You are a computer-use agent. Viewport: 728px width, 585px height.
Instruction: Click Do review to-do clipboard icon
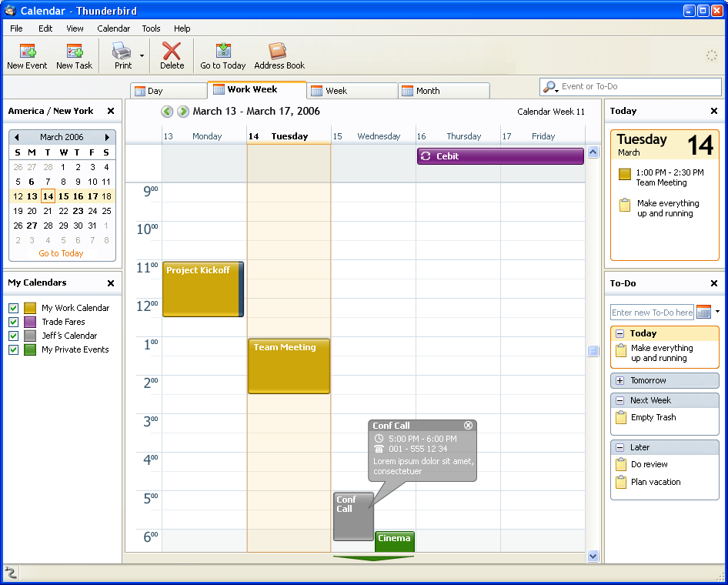[x=621, y=464]
